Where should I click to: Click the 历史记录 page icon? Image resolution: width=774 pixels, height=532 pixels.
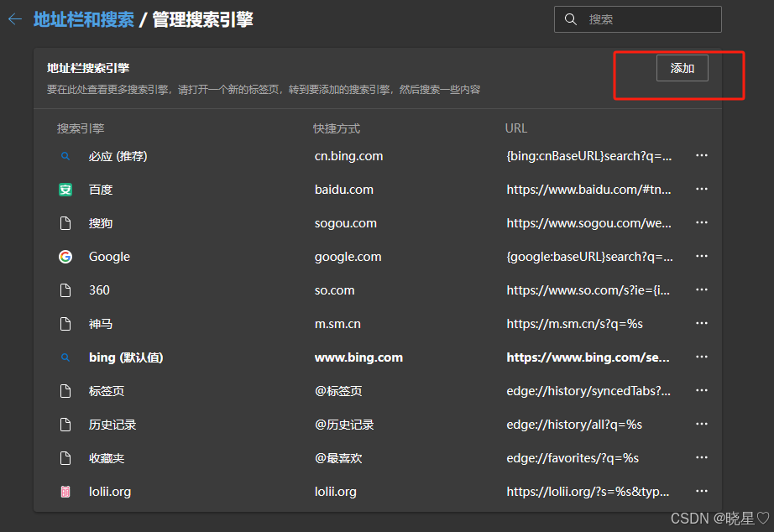(65, 425)
